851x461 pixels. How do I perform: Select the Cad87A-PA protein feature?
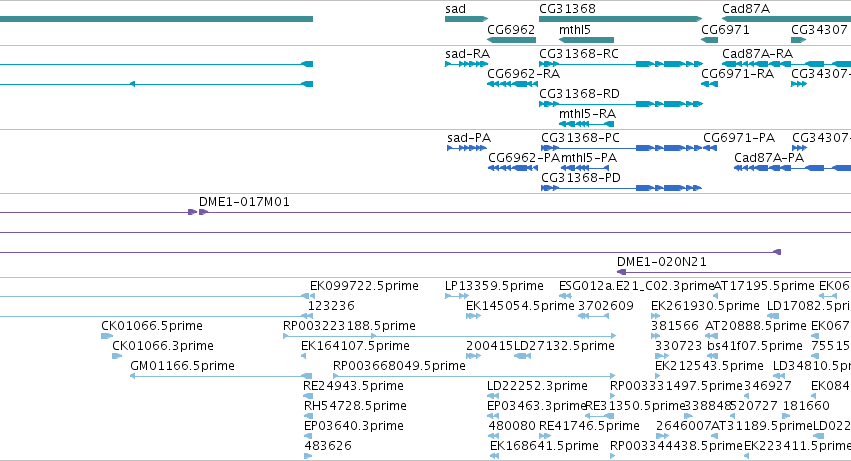coord(792,168)
